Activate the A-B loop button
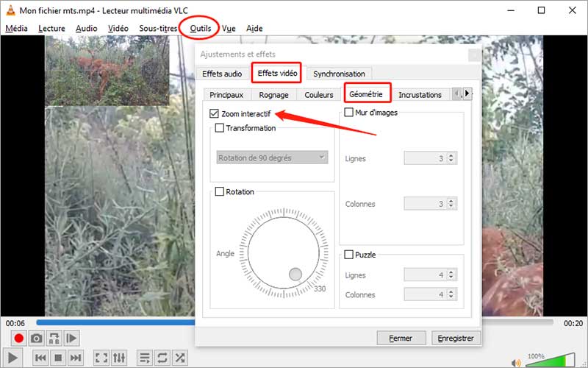Viewport: 588px width, 368px height. tap(54, 339)
